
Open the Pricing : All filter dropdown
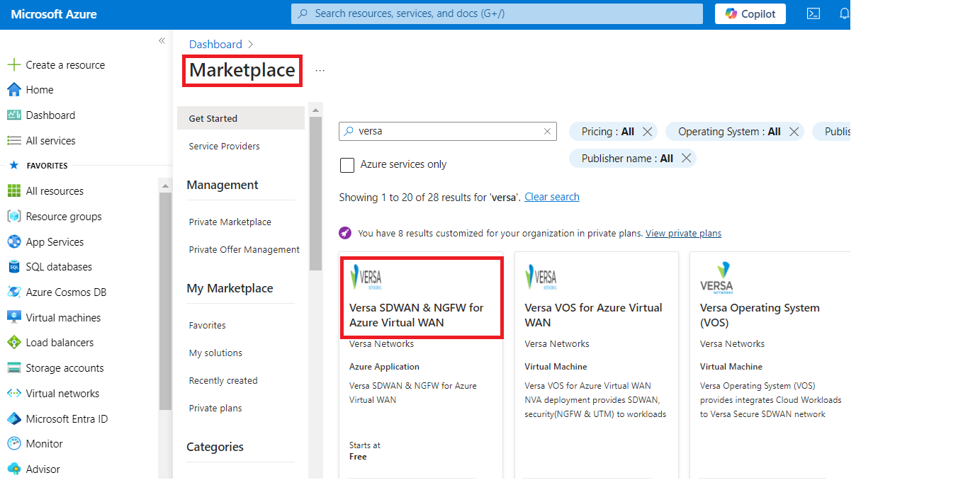click(608, 132)
